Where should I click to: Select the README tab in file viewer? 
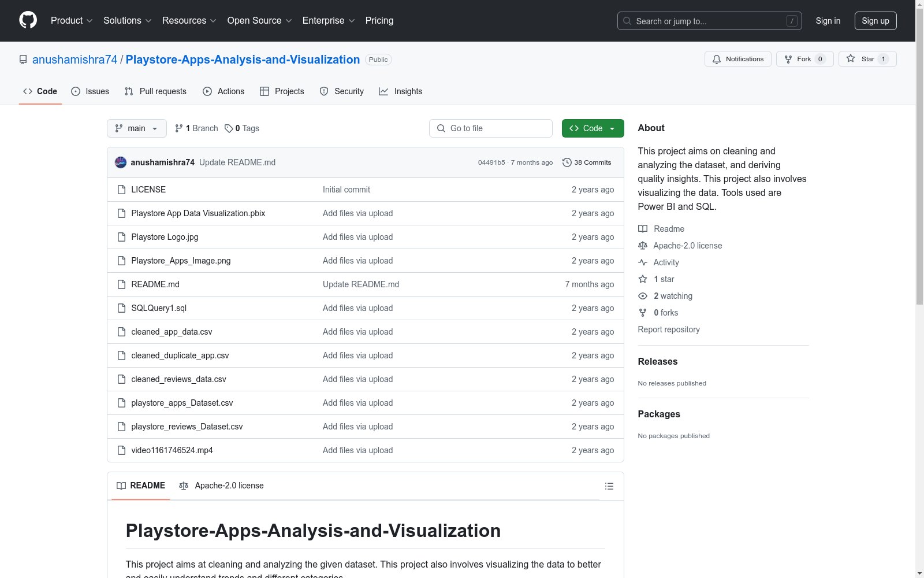click(141, 486)
